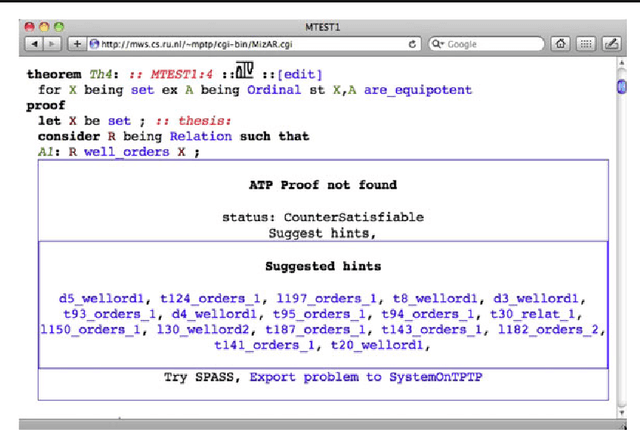Open the [edit] link next to theorem
Viewport: 640px width, 430px height.
(301, 75)
